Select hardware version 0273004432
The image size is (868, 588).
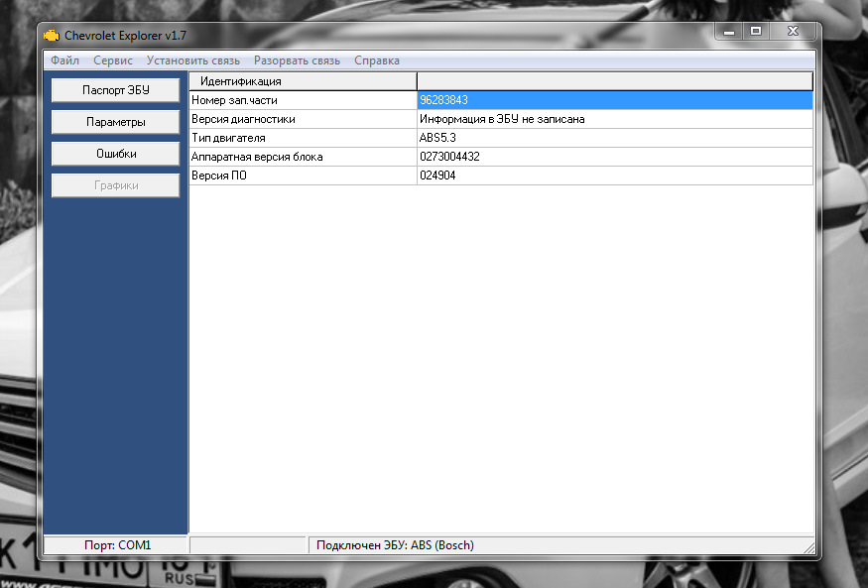615,157
